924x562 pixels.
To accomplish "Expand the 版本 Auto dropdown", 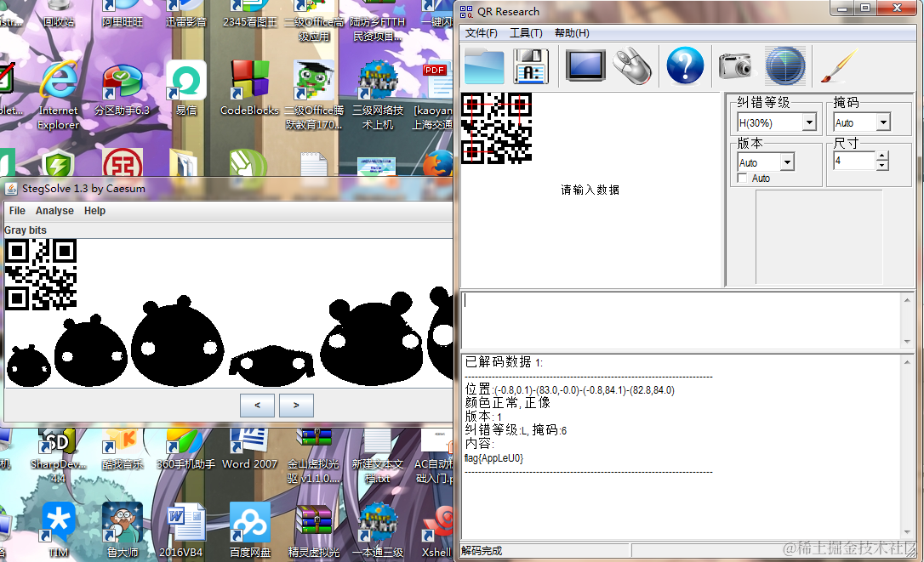I will (787, 162).
